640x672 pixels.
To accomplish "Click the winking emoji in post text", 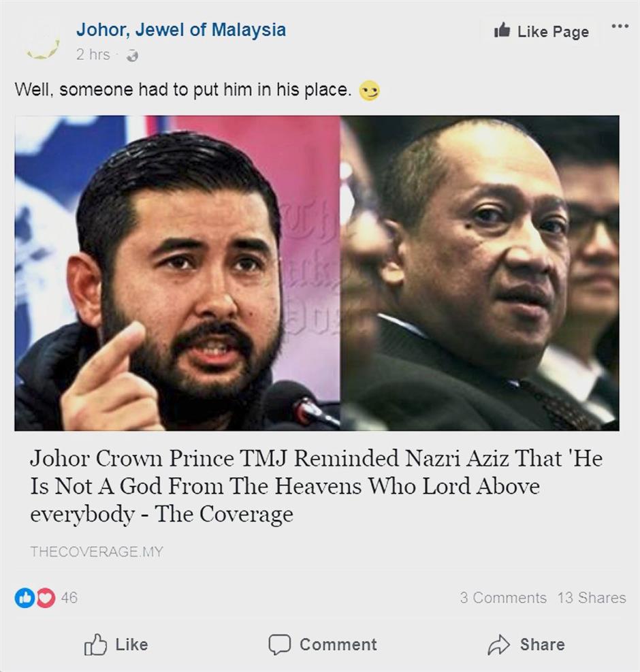I will click(x=369, y=91).
